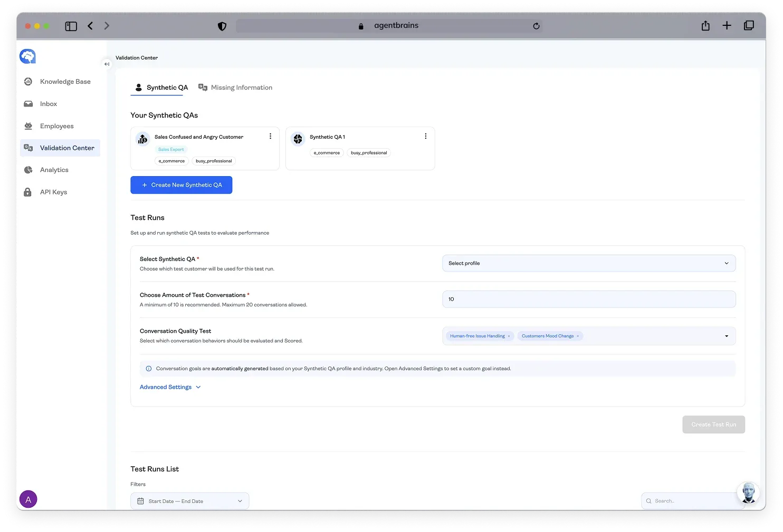Click the browser share icon
This screenshot has height=532, width=783.
pyautogui.click(x=705, y=26)
